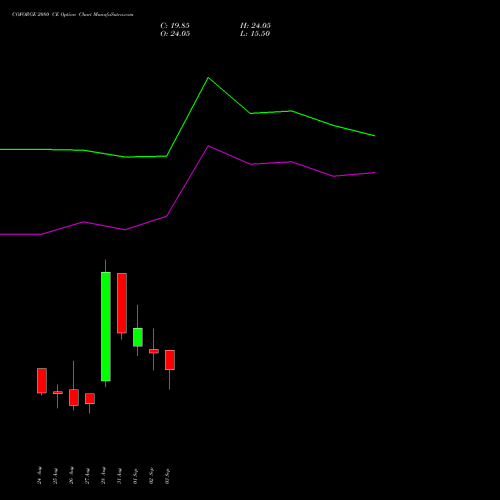Select the close value C: 19.85

pos(175,26)
